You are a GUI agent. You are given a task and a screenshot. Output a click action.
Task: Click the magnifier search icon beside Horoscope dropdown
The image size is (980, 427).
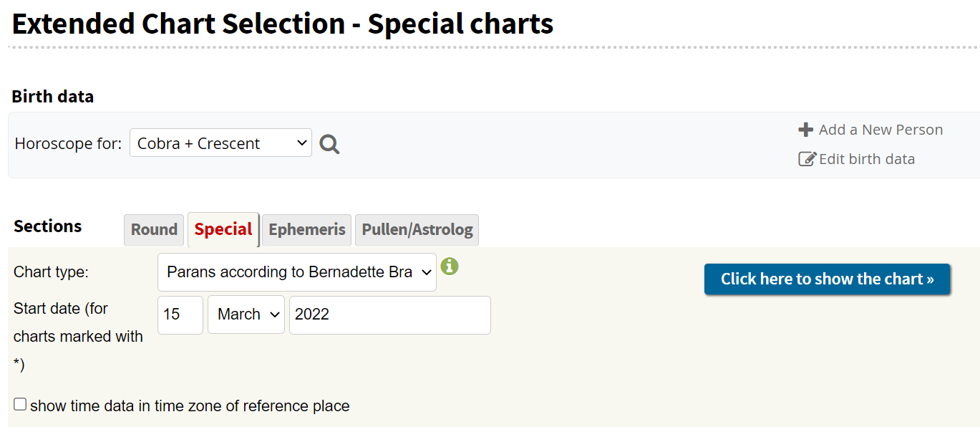pyautogui.click(x=329, y=145)
